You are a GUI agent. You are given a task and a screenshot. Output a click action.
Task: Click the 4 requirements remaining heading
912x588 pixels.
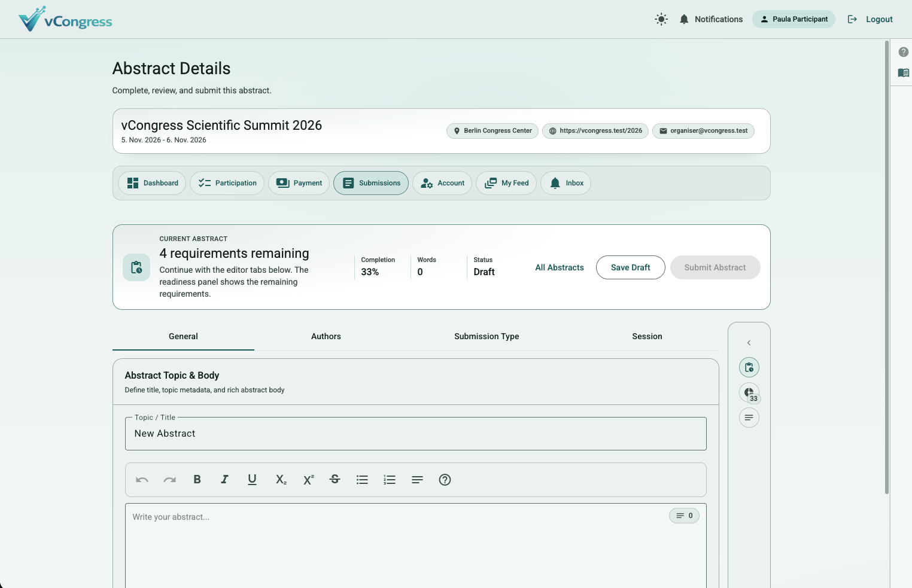[234, 254]
